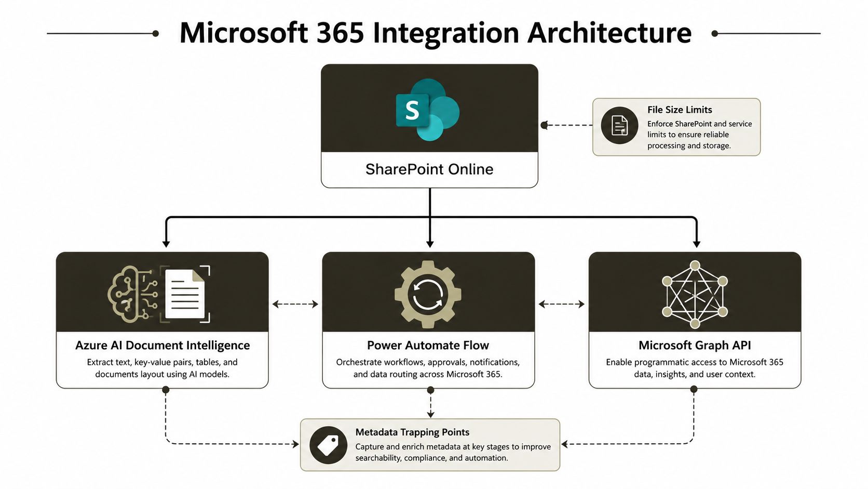Click the 'Enforce SharePoint and service' description
868x489 pixels.
pos(699,135)
